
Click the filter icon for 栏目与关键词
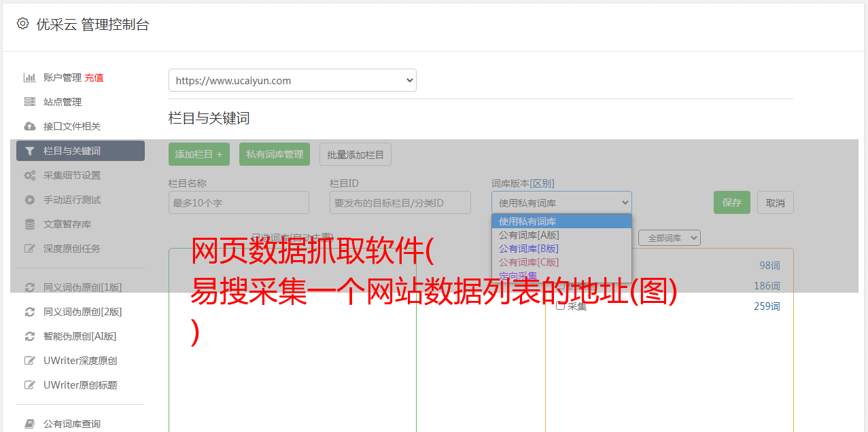(30, 151)
